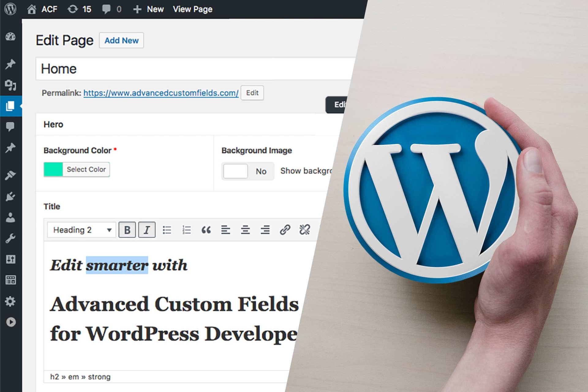Select the highlighted Pages sidebar icon
The image size is (588, 392).
tap(10, 106)
